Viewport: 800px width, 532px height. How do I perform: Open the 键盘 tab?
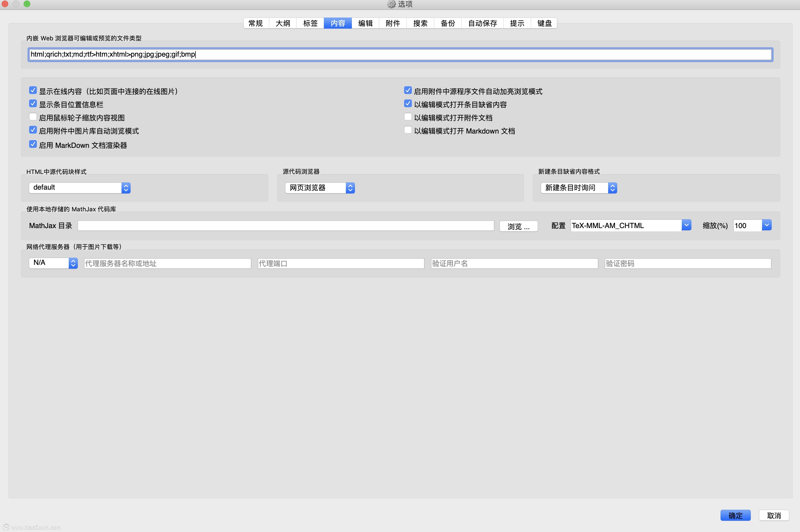[544, 23]
